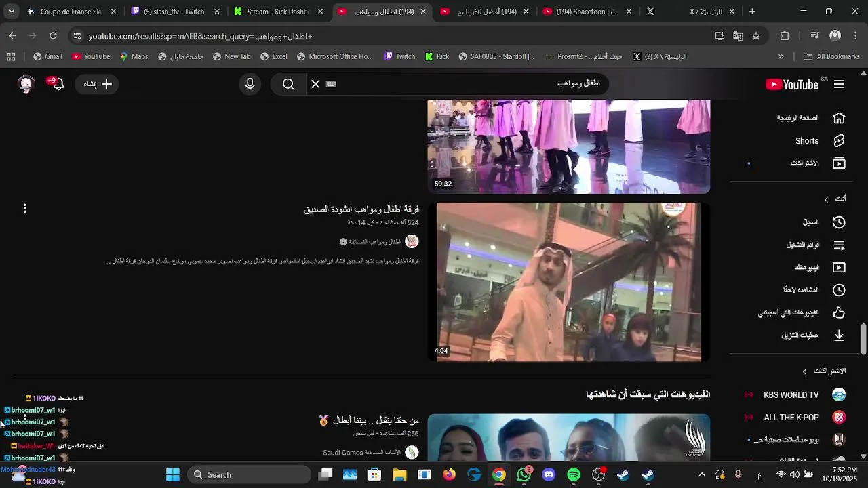Translate this page icon in address bar

click(738, 36)
